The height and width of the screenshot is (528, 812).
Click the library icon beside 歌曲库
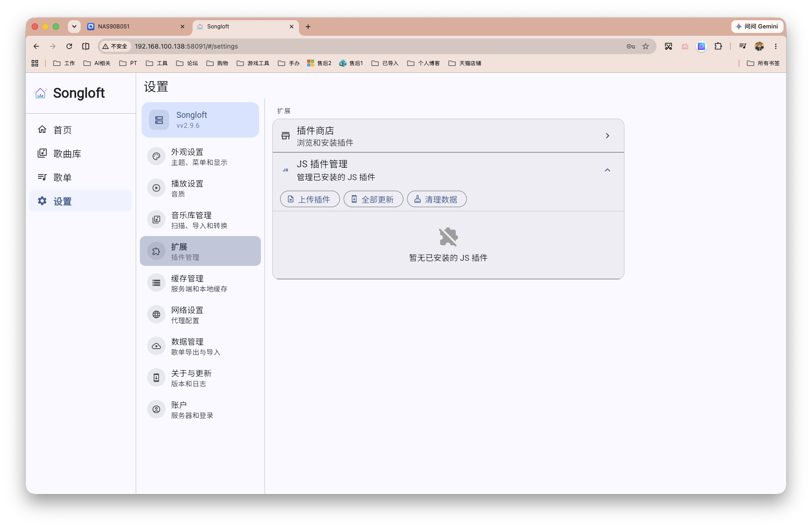42,154
